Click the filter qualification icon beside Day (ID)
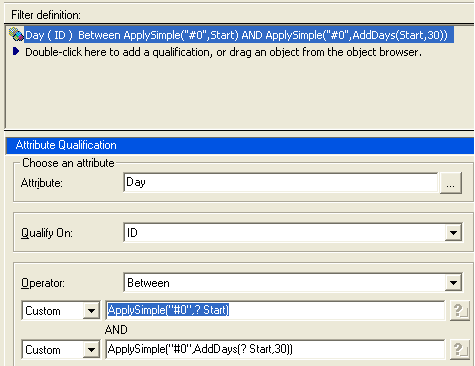 [16, 34]
